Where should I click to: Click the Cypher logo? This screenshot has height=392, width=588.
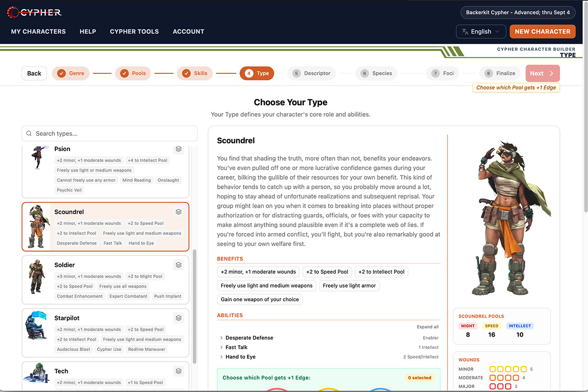pyautogui.click(x=34, y=11)
